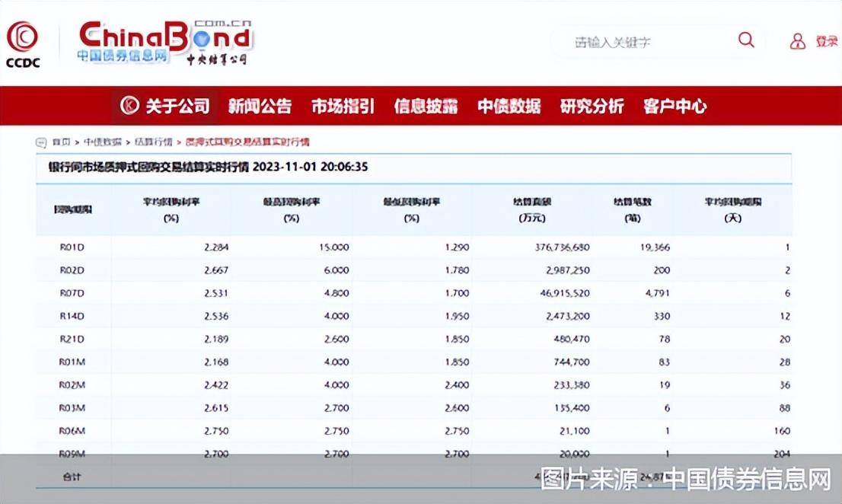Navigate to 研究分析
The width and height of the screenshot is (842, 504).
click(x=592, y=106)
